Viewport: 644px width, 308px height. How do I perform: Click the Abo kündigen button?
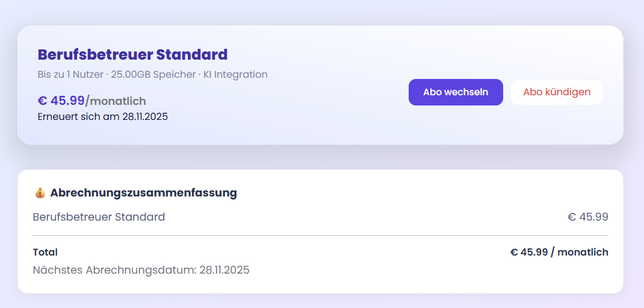point(557,92)
